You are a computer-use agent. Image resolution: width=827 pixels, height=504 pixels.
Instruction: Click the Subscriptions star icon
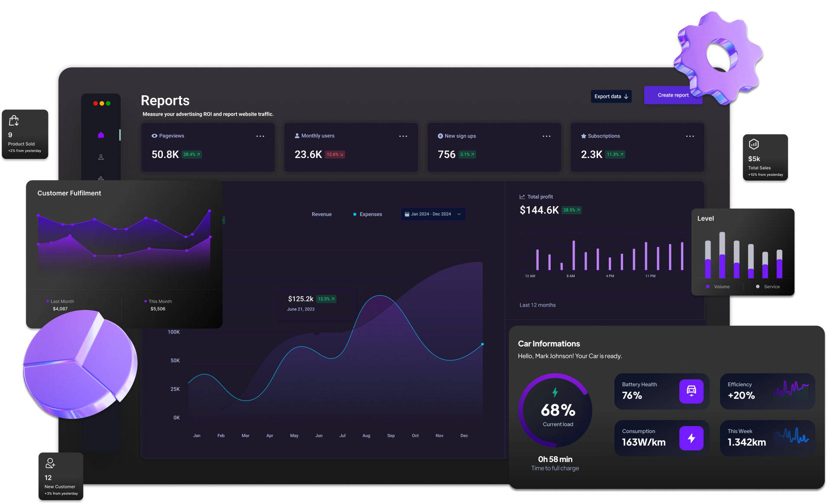(x=584, y=136)
